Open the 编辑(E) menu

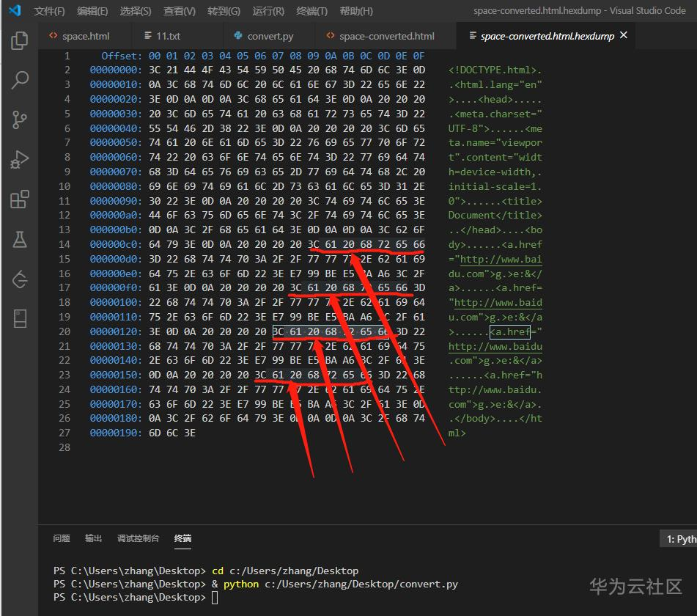(x=92, y=11)
